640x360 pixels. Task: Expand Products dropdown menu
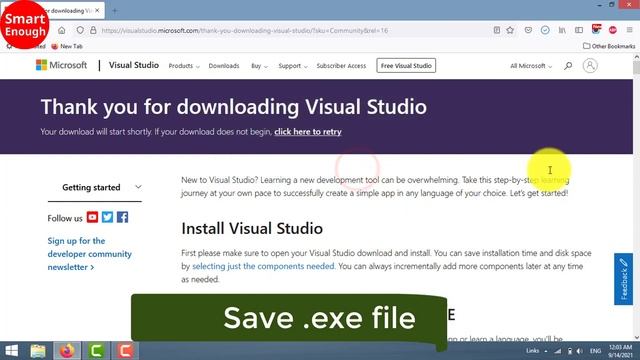tap(184, 66)
